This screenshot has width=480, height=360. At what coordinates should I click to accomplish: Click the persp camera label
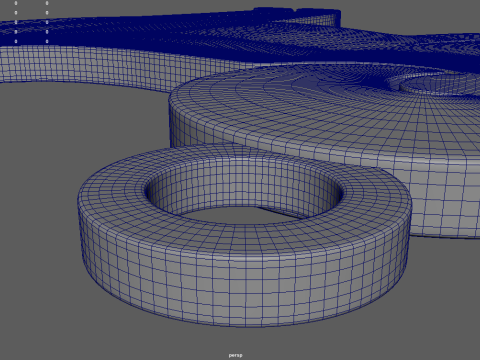235,355
